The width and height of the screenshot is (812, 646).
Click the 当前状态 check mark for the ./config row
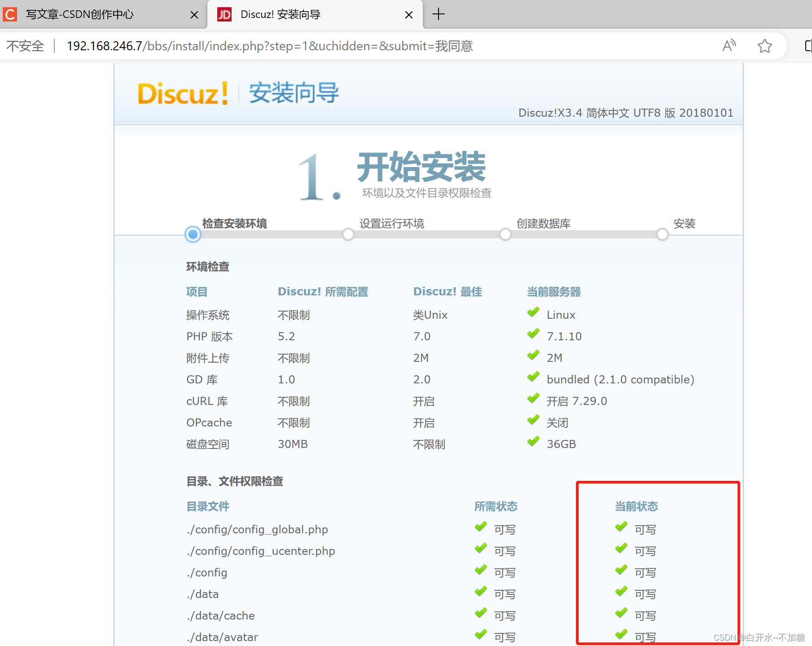621,570
